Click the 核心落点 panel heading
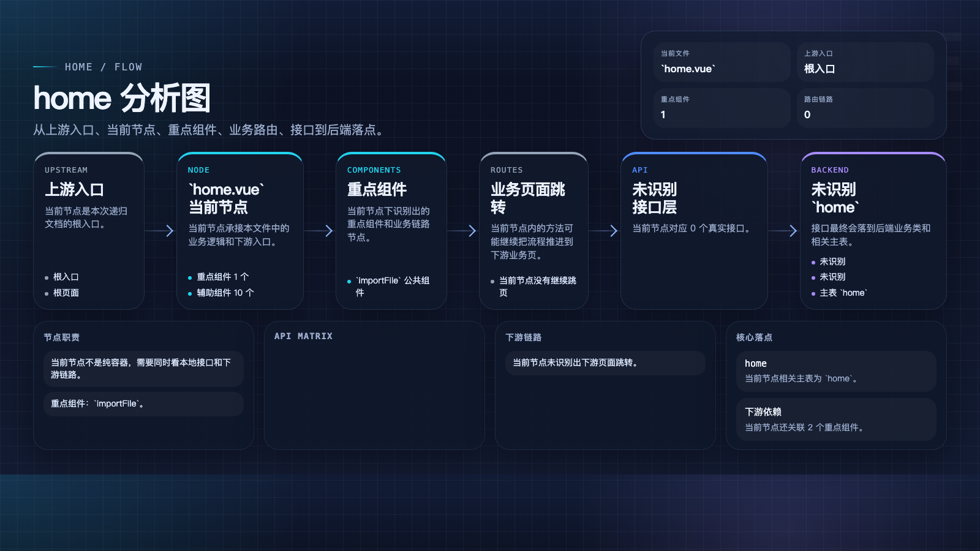This screenshot has width=980, height=551. pos(754,337)
